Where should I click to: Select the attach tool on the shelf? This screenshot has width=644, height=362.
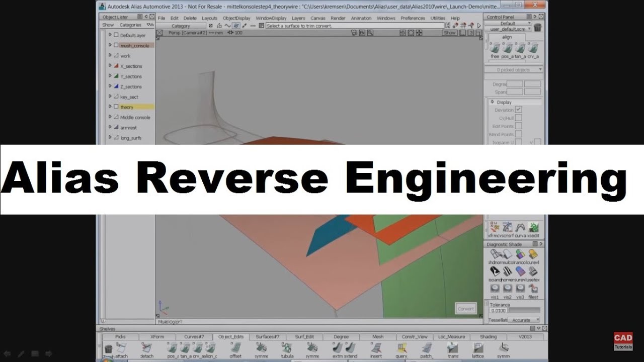tap(121, 348)
